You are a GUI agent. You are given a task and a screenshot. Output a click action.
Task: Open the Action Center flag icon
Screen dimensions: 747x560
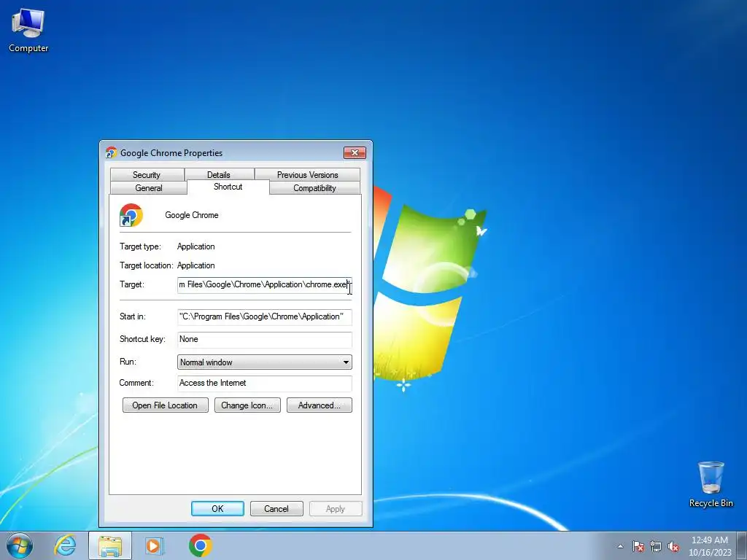(638, 546)
